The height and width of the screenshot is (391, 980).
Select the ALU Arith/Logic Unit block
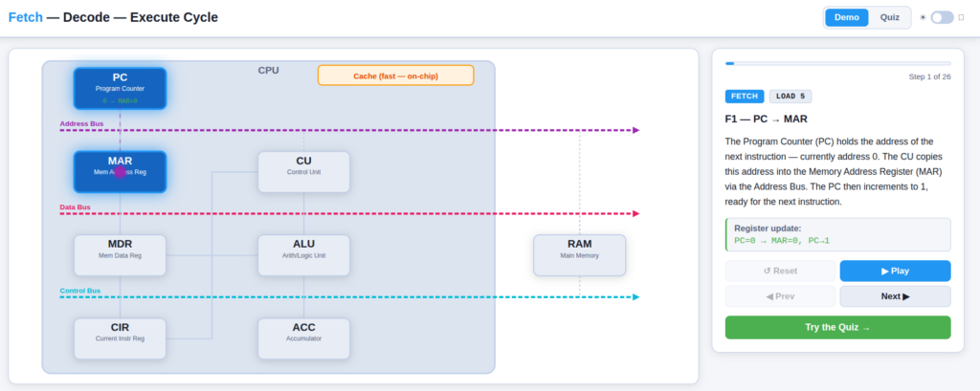pyautogui.click(x=303, y=255)
